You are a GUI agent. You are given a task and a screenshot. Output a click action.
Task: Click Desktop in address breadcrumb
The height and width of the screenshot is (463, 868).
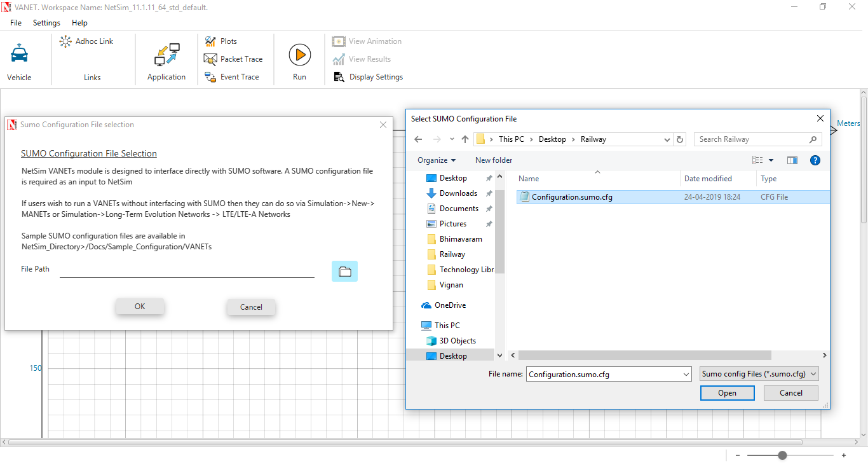point(552,139)
